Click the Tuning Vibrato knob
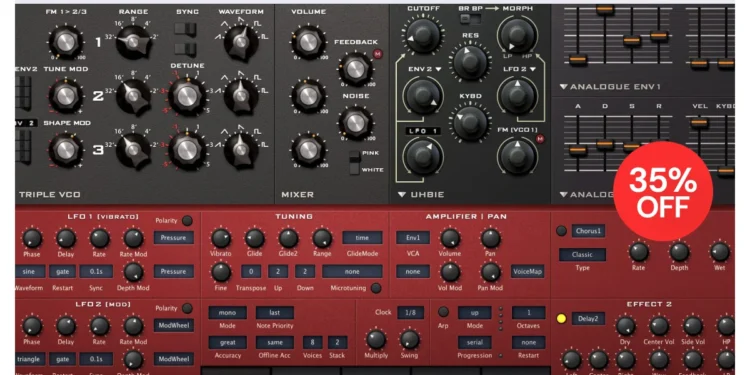 tap(221, 238)
